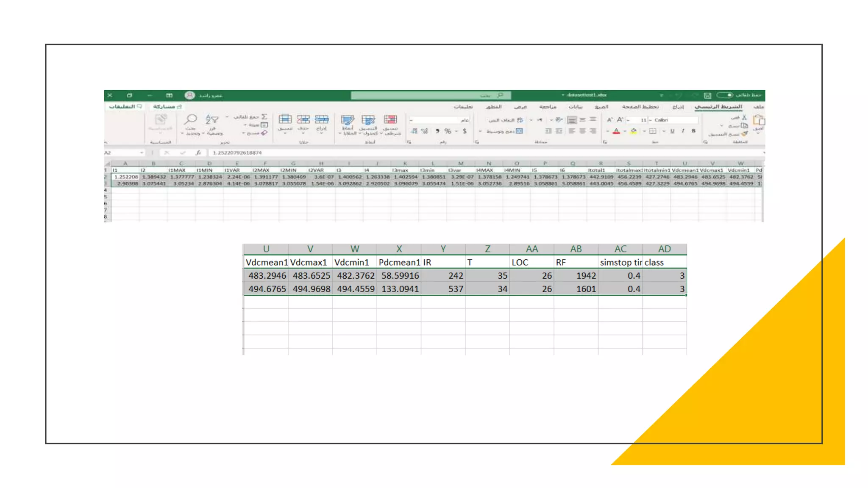The width and height of the screenshot is (868, 488).
Task: Click the Paste clipboard icon
Action: point(758,120)
